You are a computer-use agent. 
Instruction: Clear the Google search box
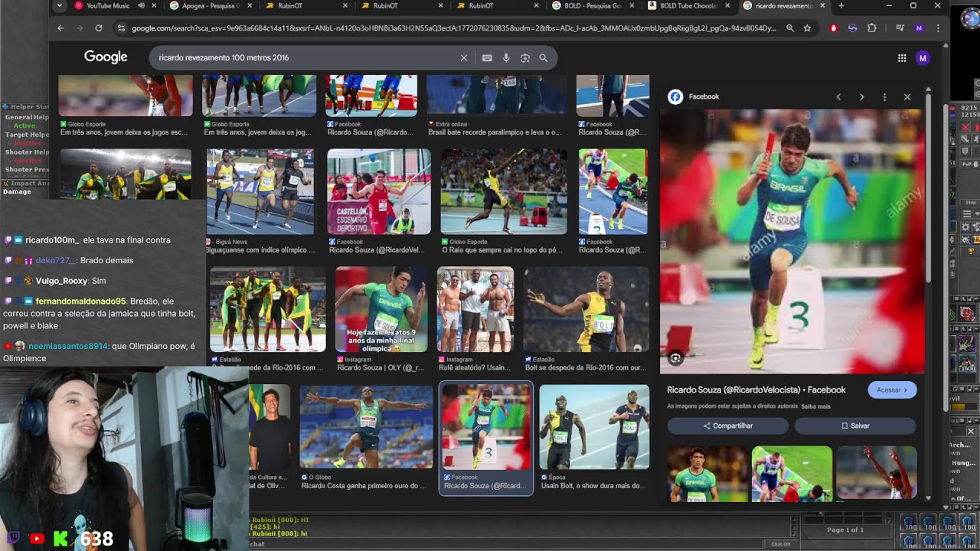click(x=463, y=58)
